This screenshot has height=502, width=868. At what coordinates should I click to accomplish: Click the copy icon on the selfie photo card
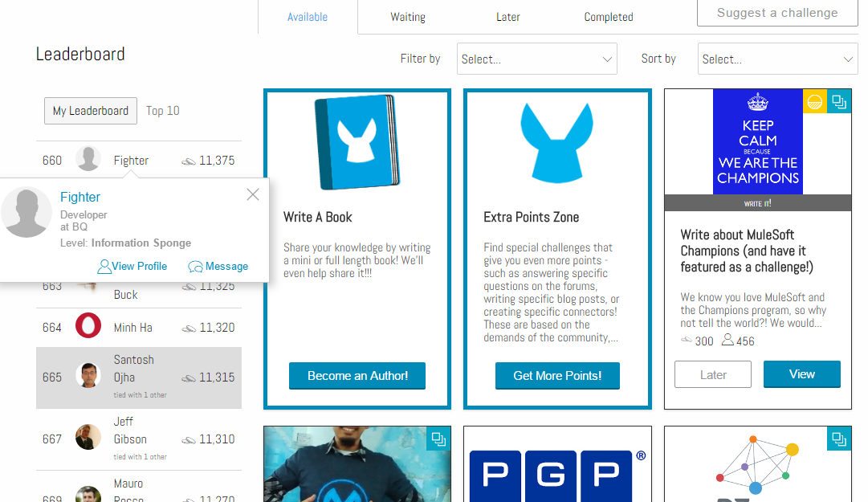pos(439,439)
